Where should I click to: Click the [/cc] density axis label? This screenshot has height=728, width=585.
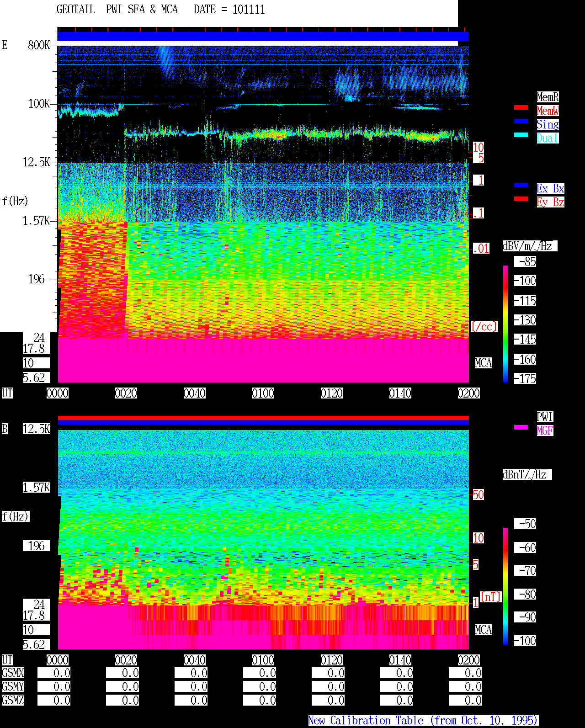coord(484,326)
